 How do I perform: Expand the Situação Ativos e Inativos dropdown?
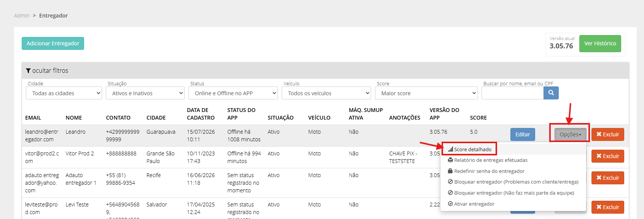145,93
